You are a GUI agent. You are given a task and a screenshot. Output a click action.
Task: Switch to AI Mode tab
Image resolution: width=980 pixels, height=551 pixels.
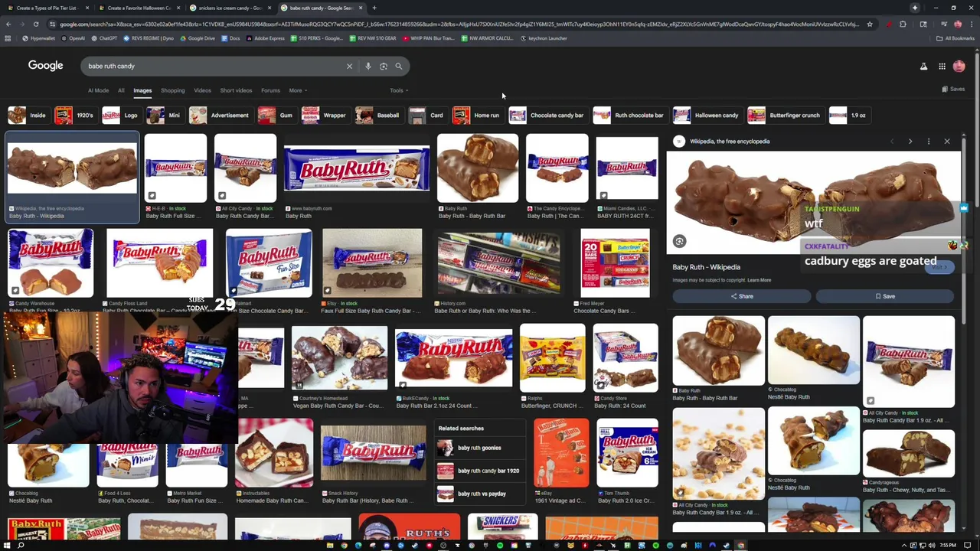pyautogui.click(x=98, y=90)
